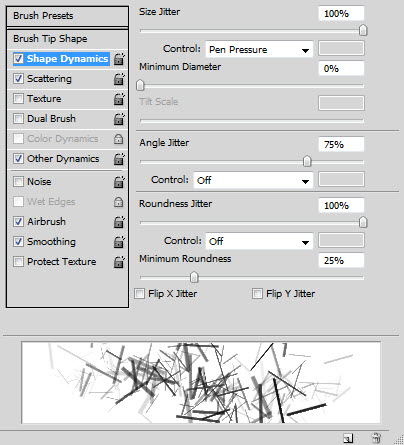Select the Shape Dynamics label
404x445 pixels.
tap(68, 59)
